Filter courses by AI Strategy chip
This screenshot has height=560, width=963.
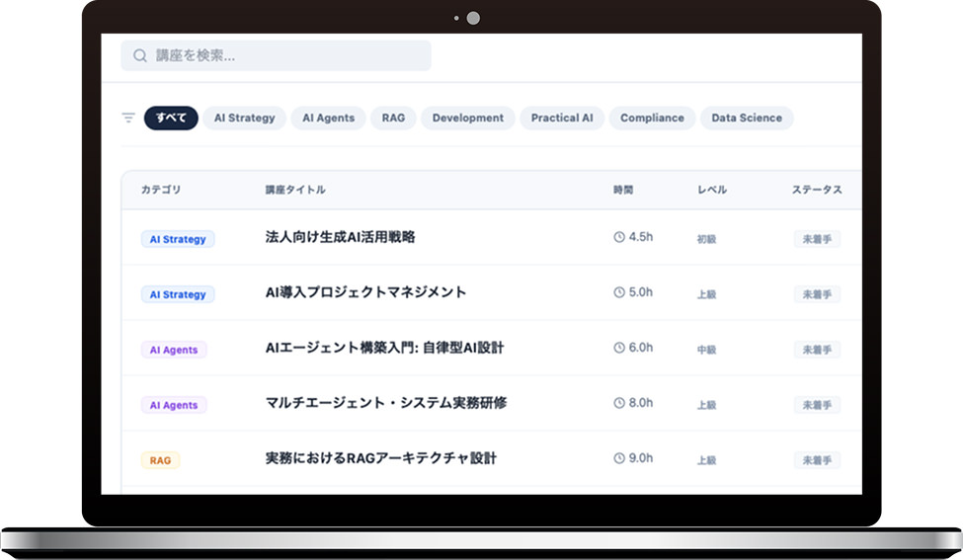(244, 118)
